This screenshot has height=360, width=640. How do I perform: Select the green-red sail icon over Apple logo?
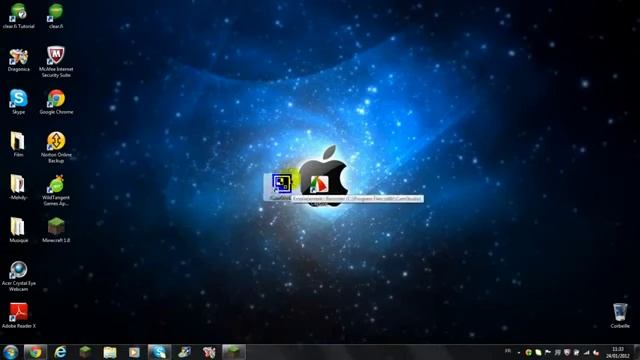coord(319,184)
